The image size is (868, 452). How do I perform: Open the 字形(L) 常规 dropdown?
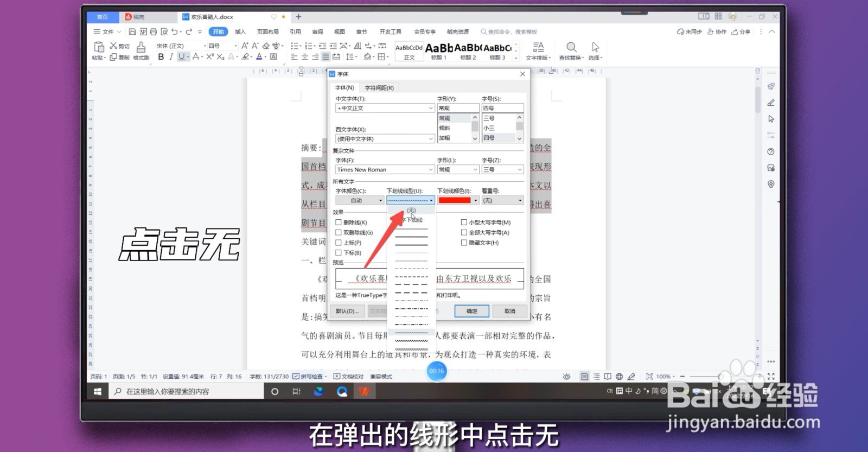tap(458, 169)
